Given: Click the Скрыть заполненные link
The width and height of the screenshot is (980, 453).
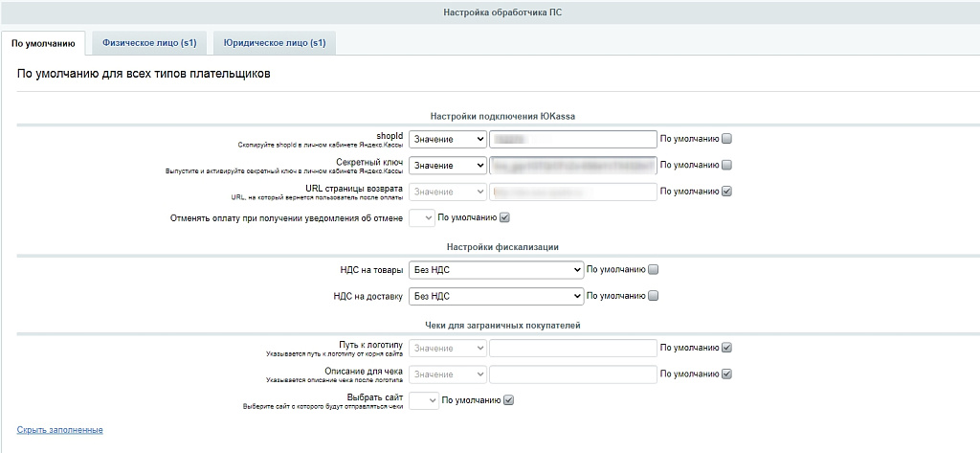Looking at the screenshot, I should click(59, 430).
